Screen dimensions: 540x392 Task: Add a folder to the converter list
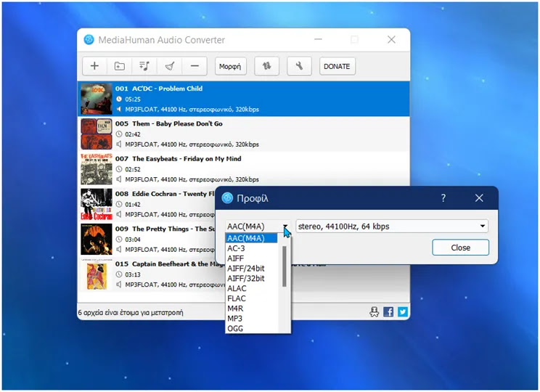(120, 66)
